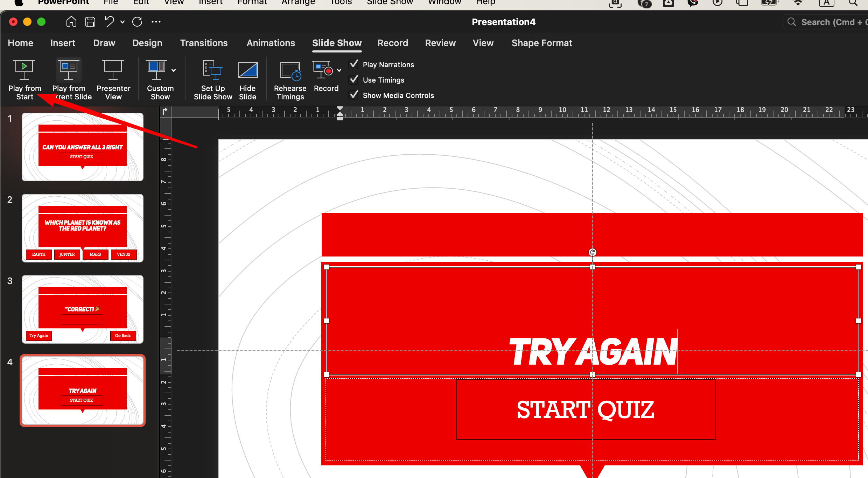Screen dimensions: 868x478
Task: Switch to the Draw tab
Action: coord(104,43)
